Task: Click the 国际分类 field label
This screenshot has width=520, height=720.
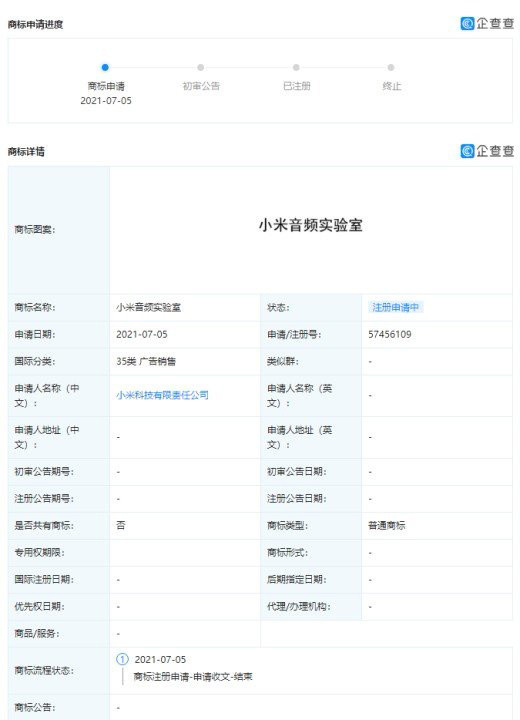Action: click(x=35, y=361)
